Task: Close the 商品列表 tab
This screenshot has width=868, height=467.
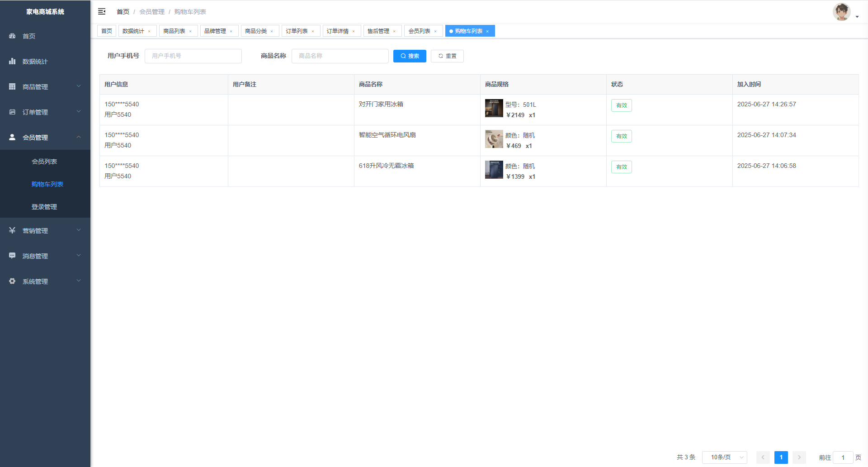Action: click(x=190, y=31)
